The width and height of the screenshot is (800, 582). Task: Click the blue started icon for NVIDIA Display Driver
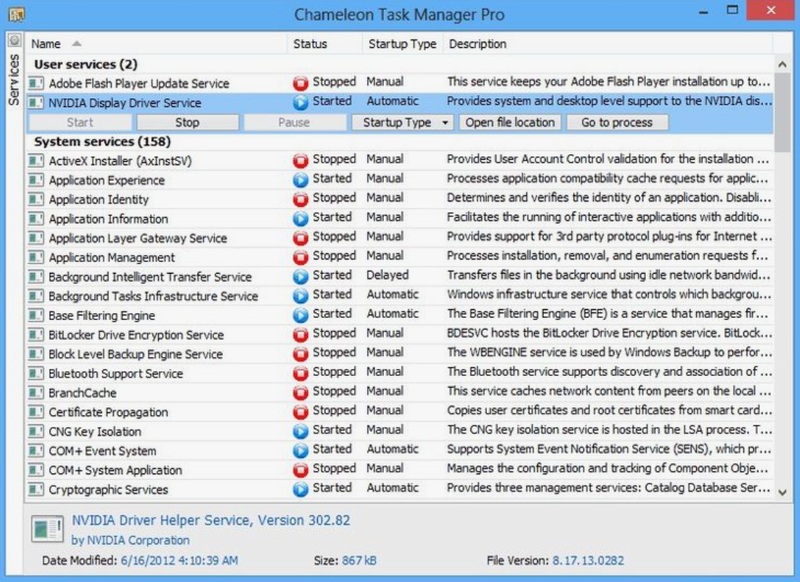[x=301, y=102]
